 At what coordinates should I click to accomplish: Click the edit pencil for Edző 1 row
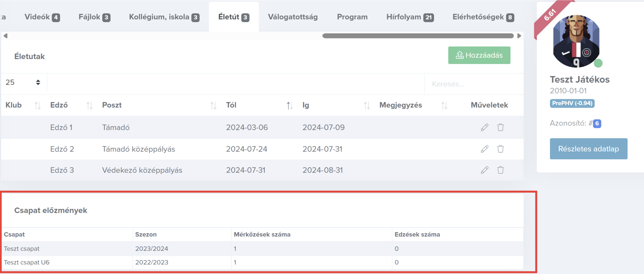tap(484, 127)
